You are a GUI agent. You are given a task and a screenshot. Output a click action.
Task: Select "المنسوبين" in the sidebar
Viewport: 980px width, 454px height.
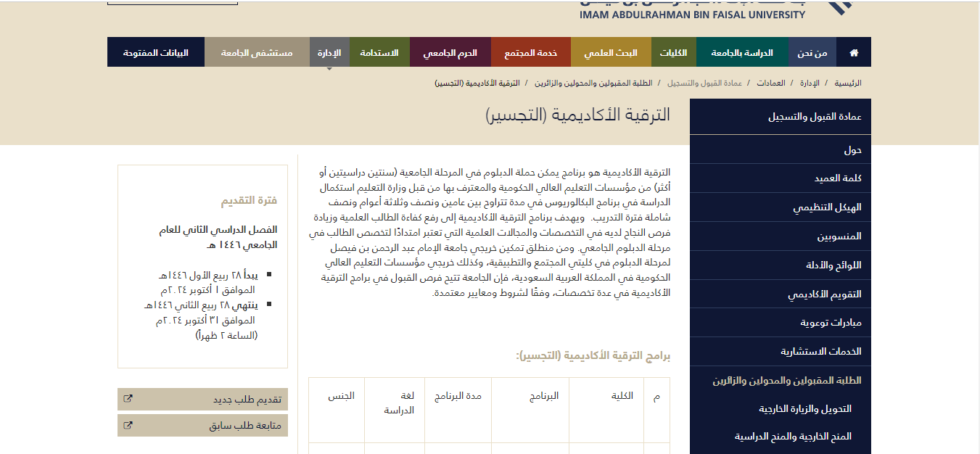click(x=781, y=236)
